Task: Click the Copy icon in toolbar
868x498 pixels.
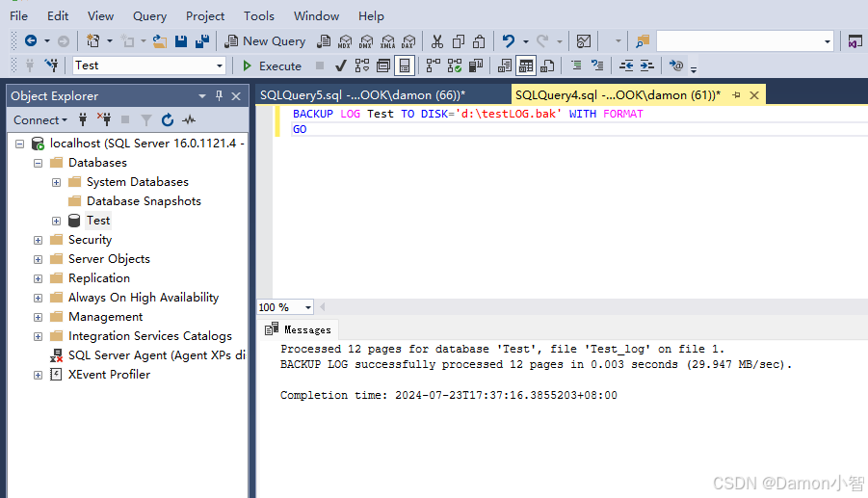Action: pyautogui.click(x=459, y=41)
